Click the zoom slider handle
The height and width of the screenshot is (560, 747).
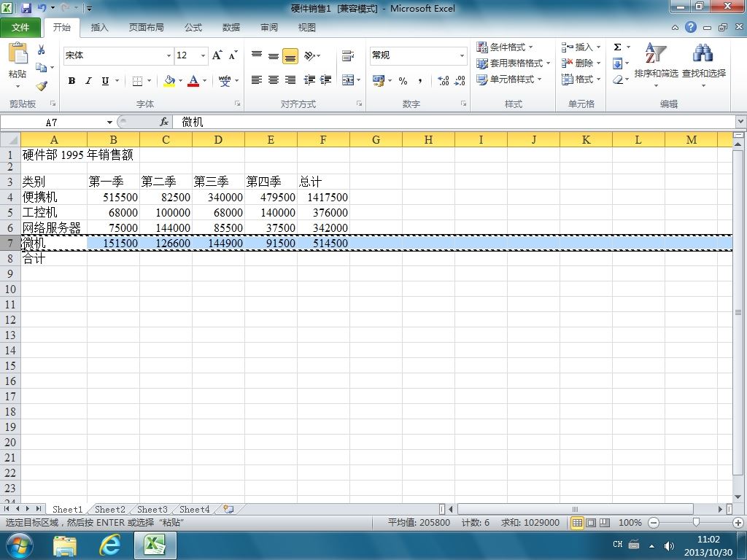(696, 523)
